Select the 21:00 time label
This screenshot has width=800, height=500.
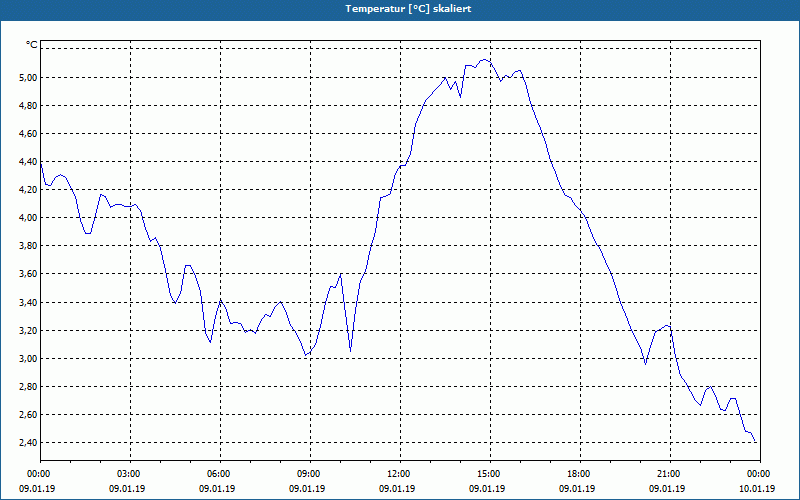tap(670, 474)
